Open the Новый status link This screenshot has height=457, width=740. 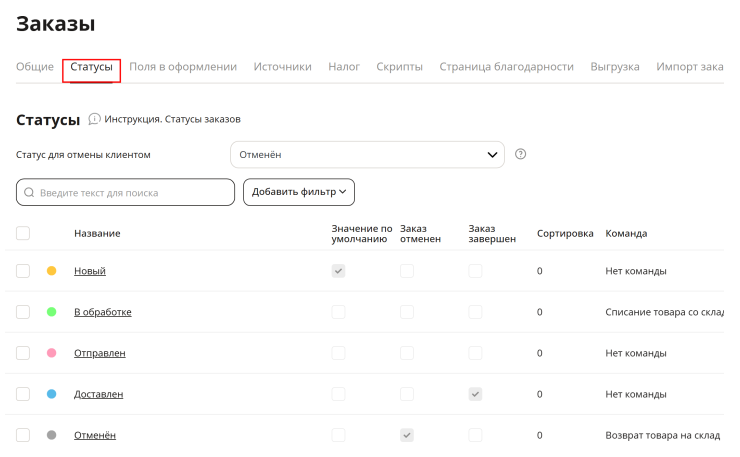pyautogui.click(x=90, y=271)
